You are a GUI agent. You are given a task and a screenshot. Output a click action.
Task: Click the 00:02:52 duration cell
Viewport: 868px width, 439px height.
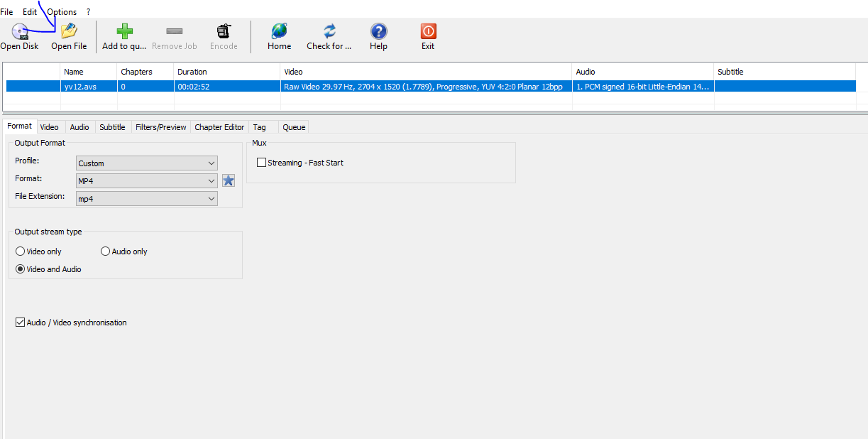(x=227, y=87)
